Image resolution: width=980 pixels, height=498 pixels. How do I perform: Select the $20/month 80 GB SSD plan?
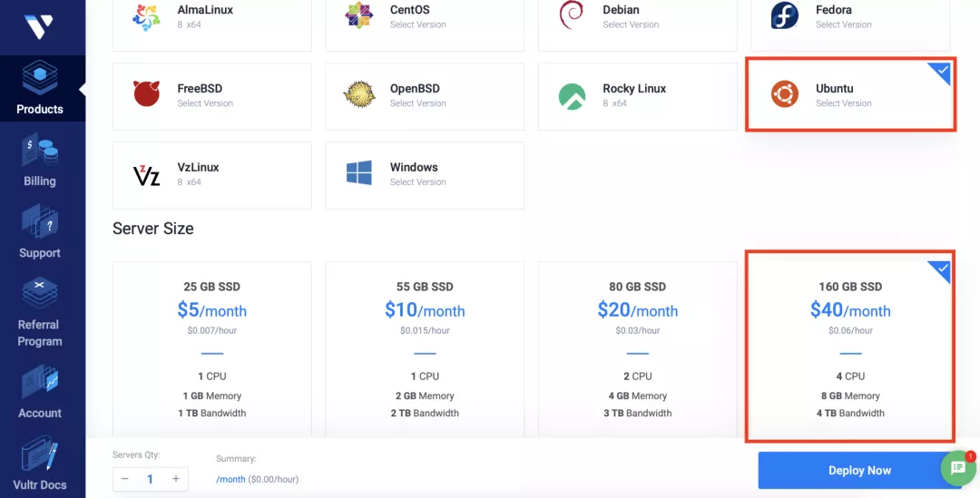click(x=638, y=350)
